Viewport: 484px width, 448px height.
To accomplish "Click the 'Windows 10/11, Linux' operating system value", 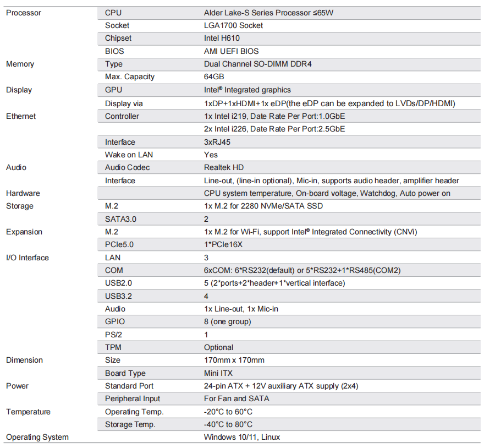I will tap(242, 437).
